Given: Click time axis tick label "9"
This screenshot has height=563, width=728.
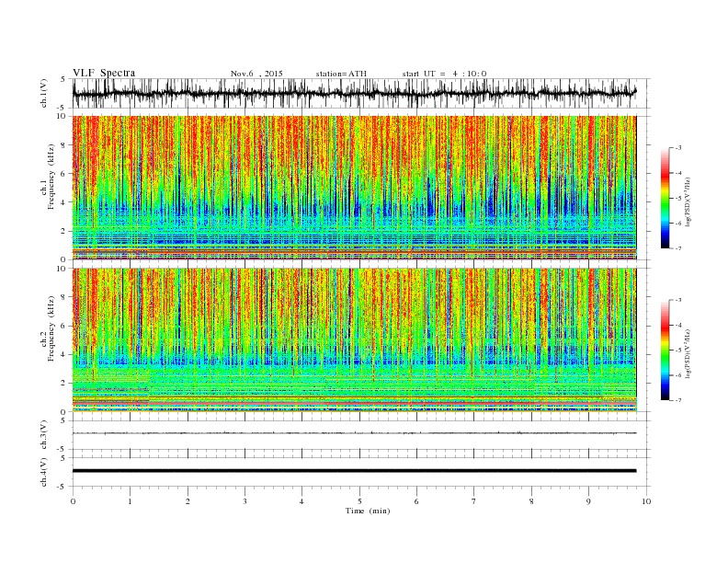Looking at the screenshot, I should (588, 501).
